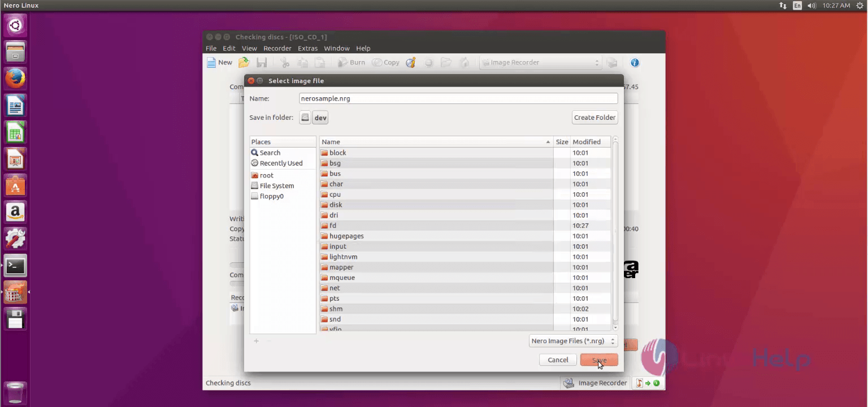
Task: Select the pts folder
Action: 465,298
